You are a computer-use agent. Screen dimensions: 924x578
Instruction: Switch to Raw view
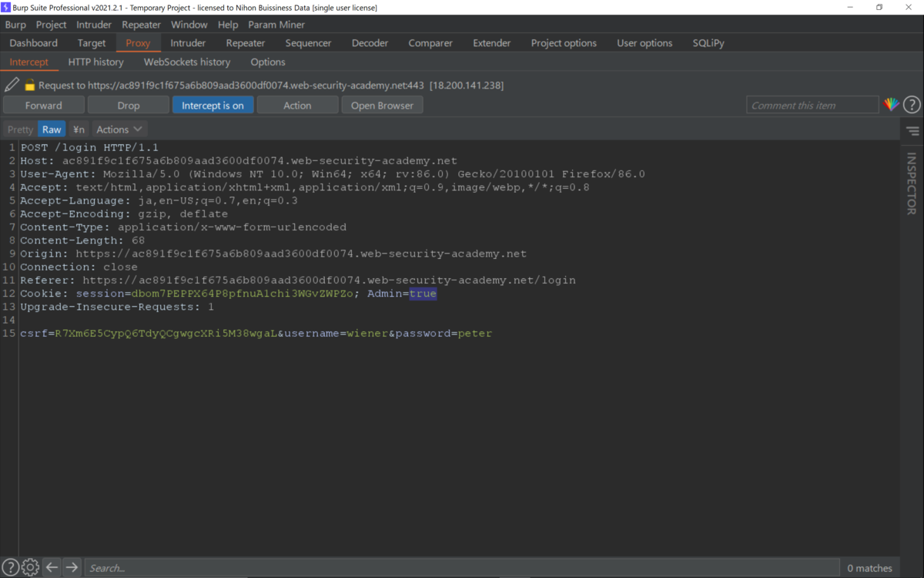pos(52,129)
